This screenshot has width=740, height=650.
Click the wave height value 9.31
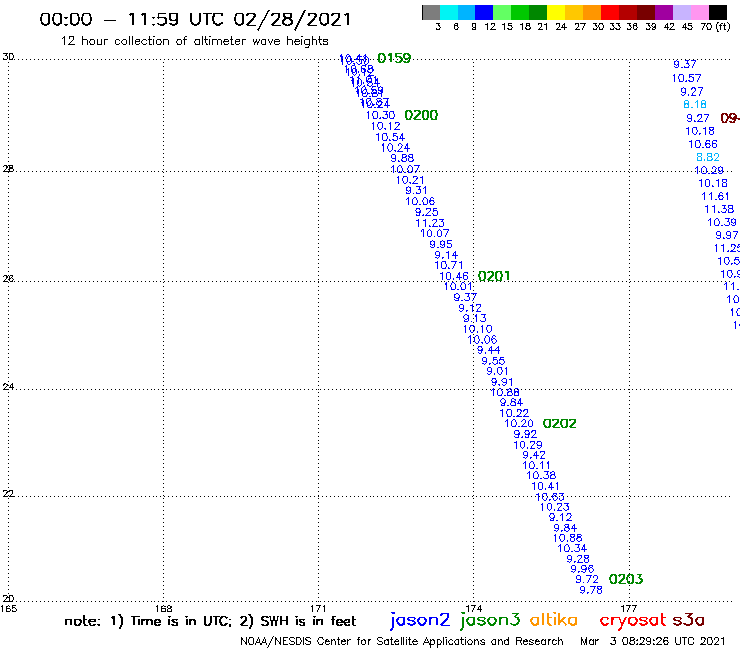click(416, 190)
